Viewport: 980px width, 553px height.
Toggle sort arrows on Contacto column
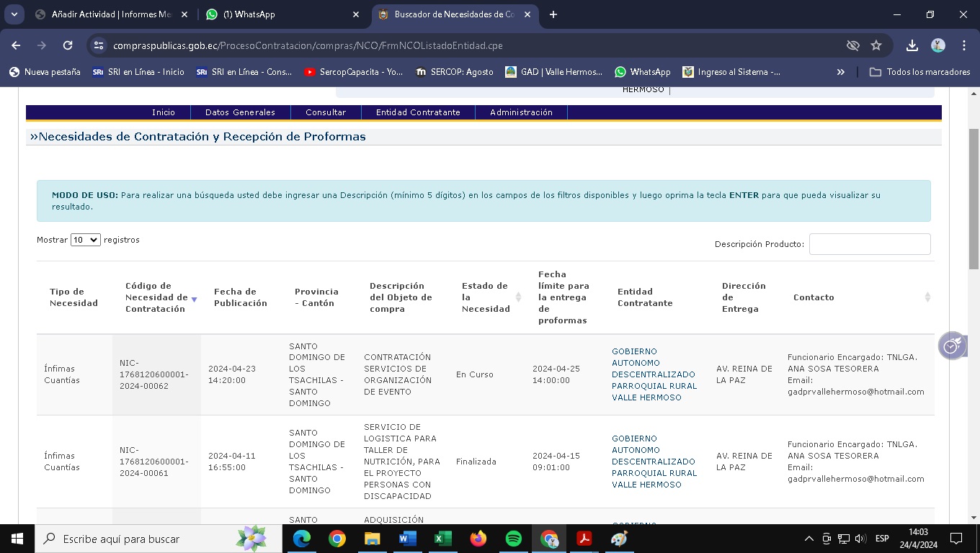(927, 297)
